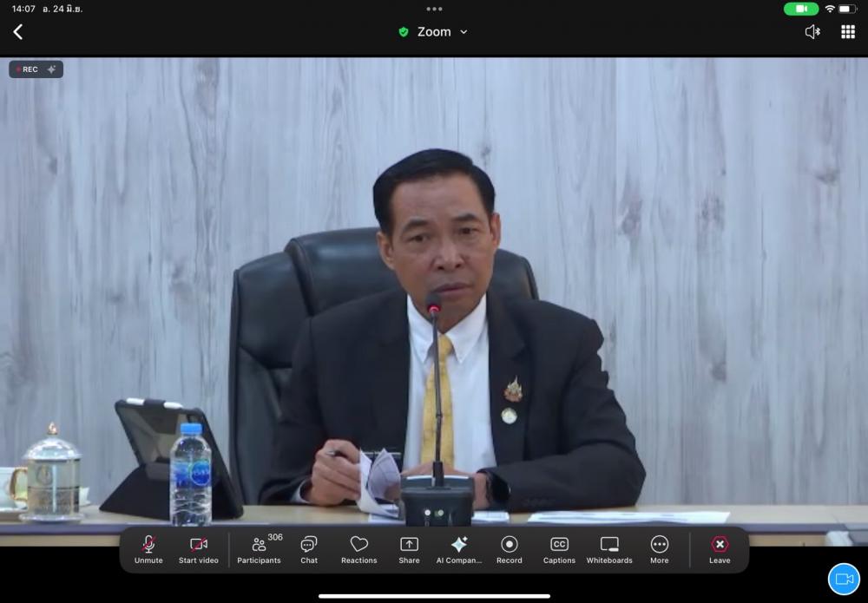The image size is (868, 603).
Task: Tap the Wi-Fi status icon
Action: point(830,9)
